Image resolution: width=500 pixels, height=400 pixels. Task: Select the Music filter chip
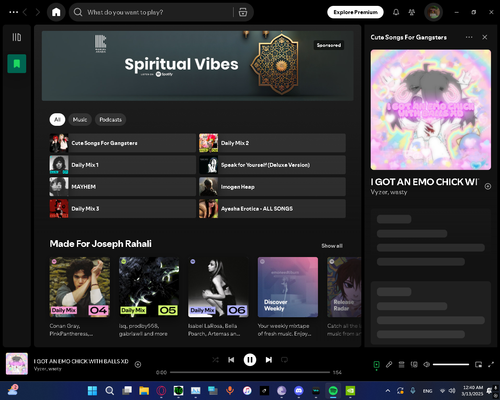80,119
